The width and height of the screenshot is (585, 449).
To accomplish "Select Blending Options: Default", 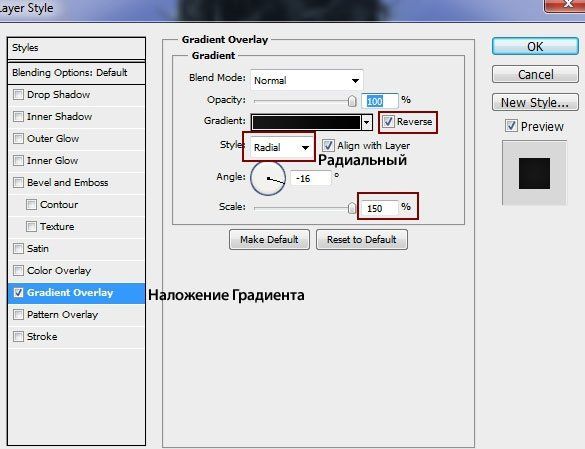I will (x=76, y=73).
